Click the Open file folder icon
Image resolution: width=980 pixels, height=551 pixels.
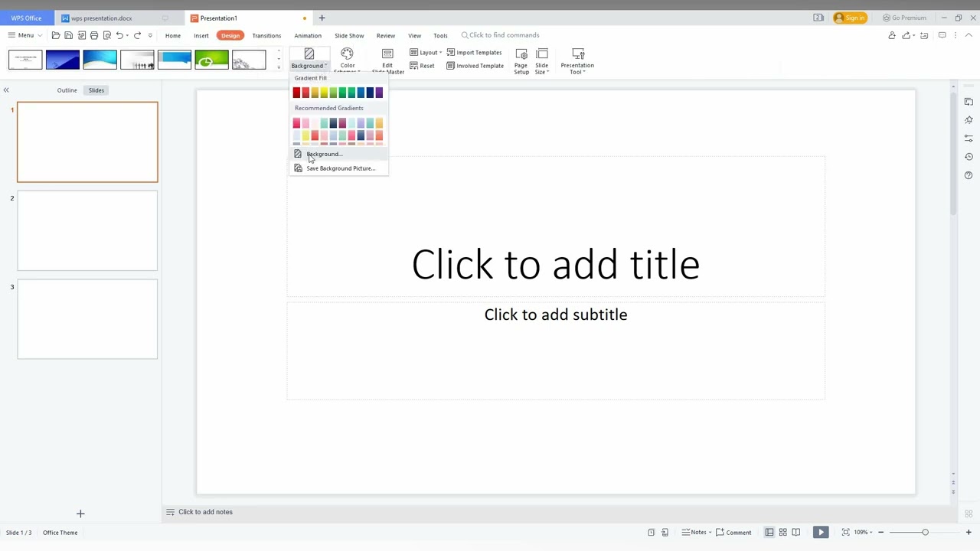pyautogui.click(x=56, y=35)
